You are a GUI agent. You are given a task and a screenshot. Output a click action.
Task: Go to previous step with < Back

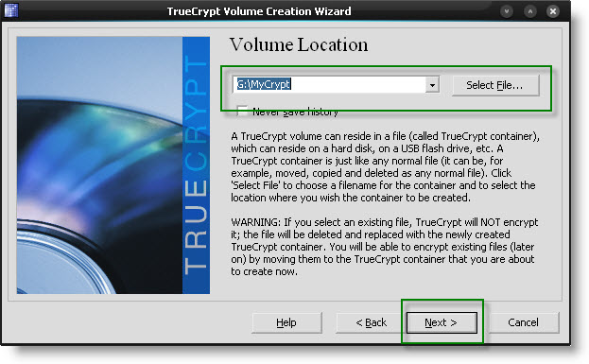tap(371, 322)
